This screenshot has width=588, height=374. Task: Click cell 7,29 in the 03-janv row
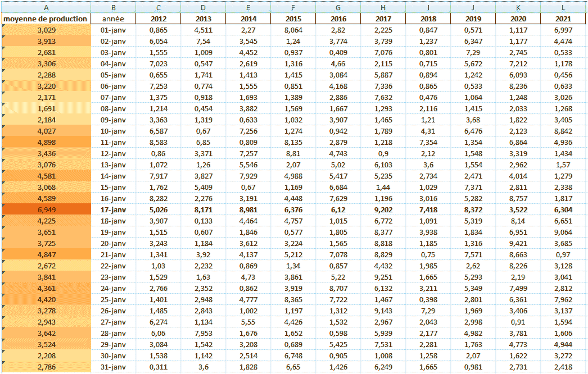pyautogui.click(x=473, y=52)
